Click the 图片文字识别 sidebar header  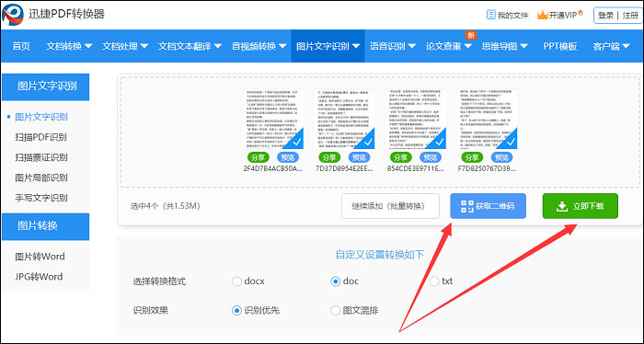point(46,87)
